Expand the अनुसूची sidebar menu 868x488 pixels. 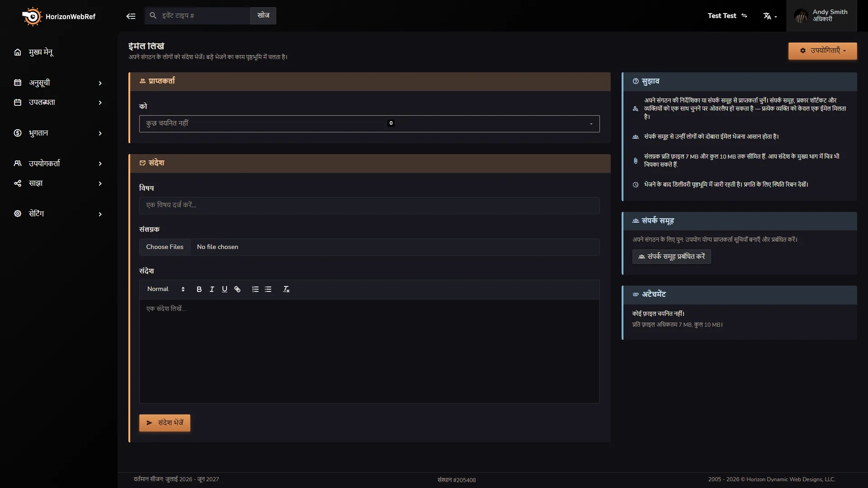point(58,83)
